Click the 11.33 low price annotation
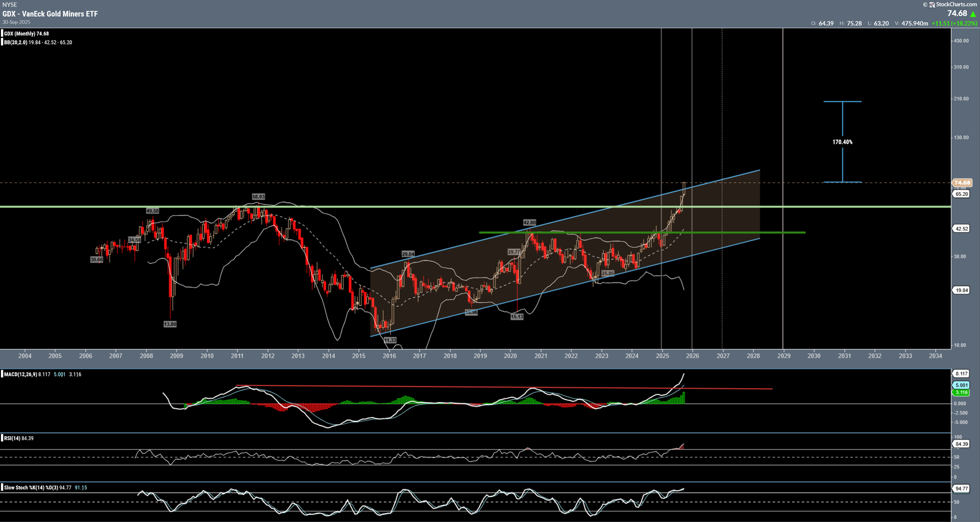980x522 pixels. pyautogui.click(x=390, y=340)
